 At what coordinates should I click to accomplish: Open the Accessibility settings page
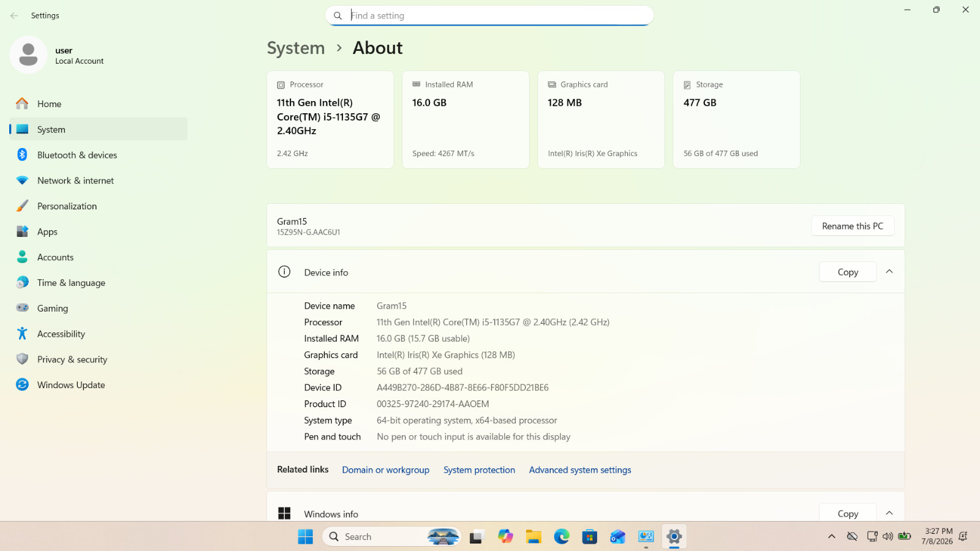pos(98,334)
